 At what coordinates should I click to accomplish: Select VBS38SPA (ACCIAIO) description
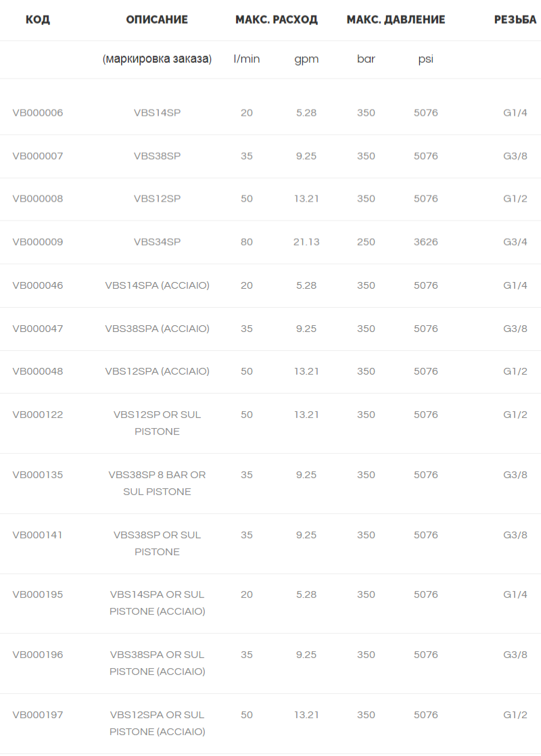(157, 329)
